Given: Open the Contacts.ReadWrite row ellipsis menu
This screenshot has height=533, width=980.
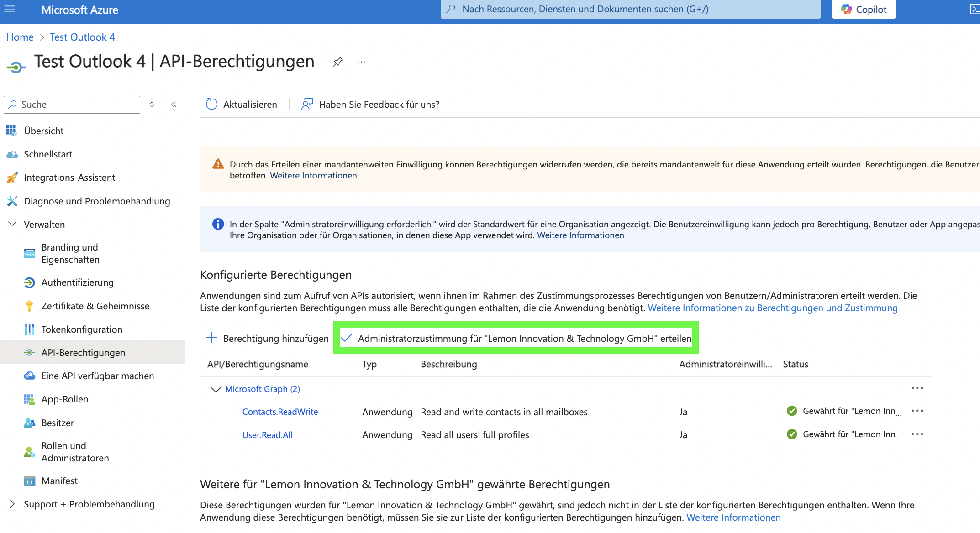Looking at the screenshot, I should click(x=917, y=411).
